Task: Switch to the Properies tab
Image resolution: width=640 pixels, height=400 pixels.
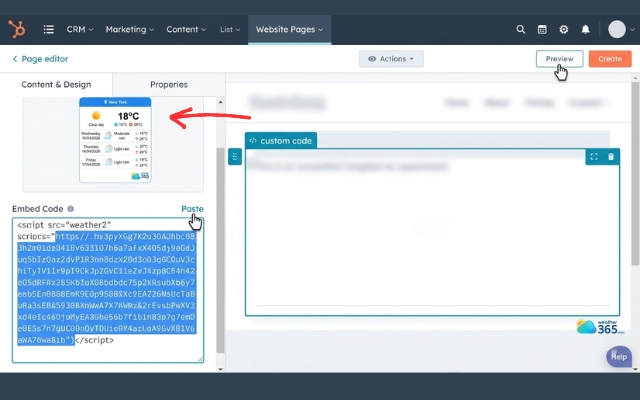Action: click(169, 84)
